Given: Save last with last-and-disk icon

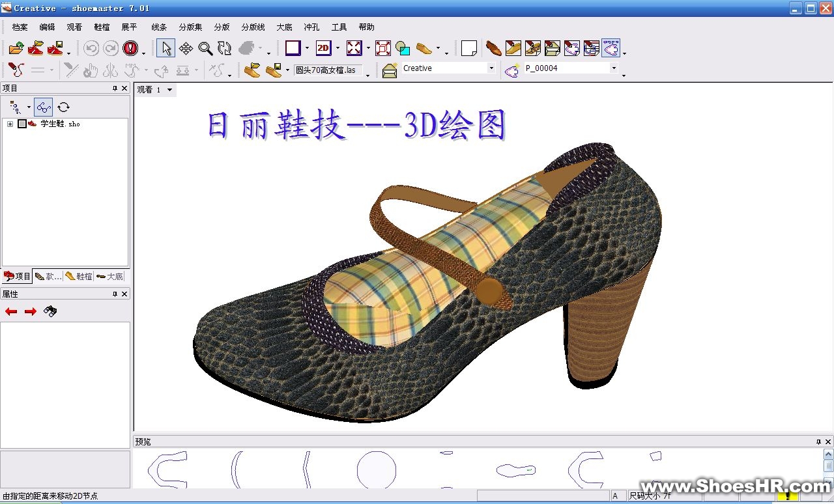Looking at the screenshot, I should pyautogui.click(x=274, y=70).
